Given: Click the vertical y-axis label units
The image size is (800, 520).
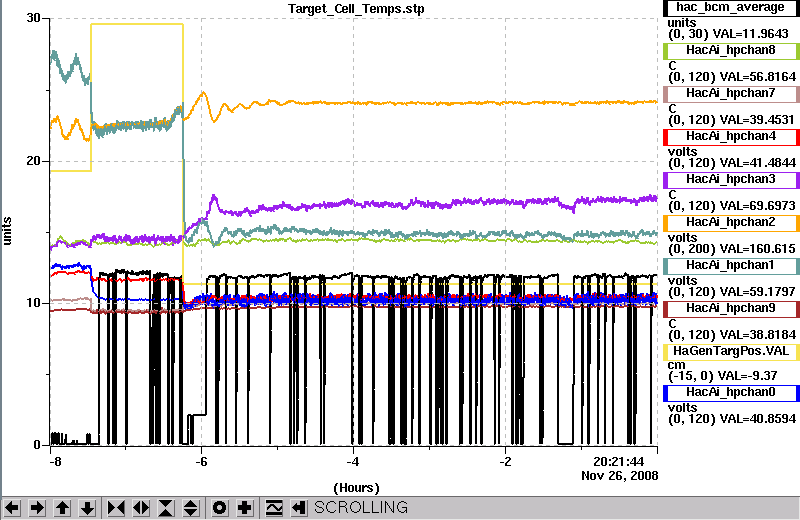Looking at the screenshot, I should (x=7, y=231).
